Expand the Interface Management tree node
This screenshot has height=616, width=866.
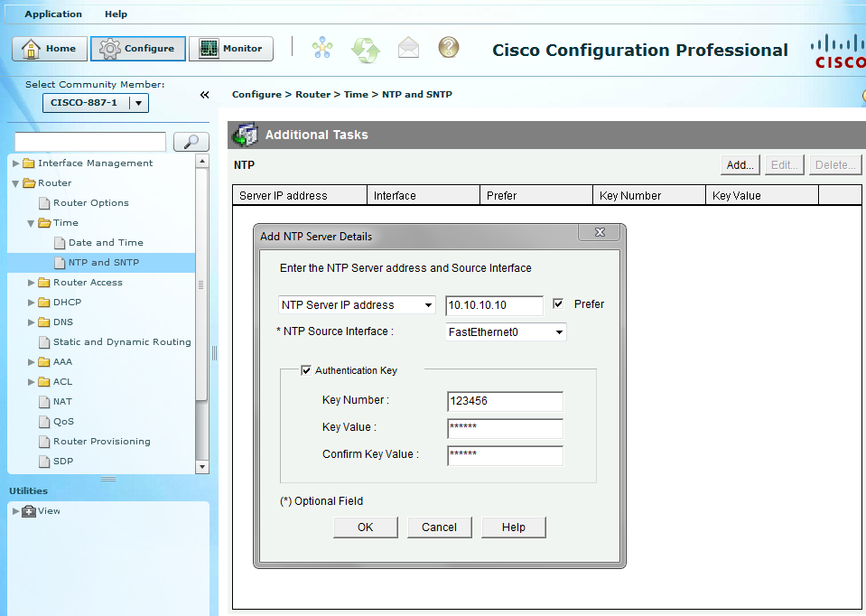pyautogui.click(x=15, y=163)
